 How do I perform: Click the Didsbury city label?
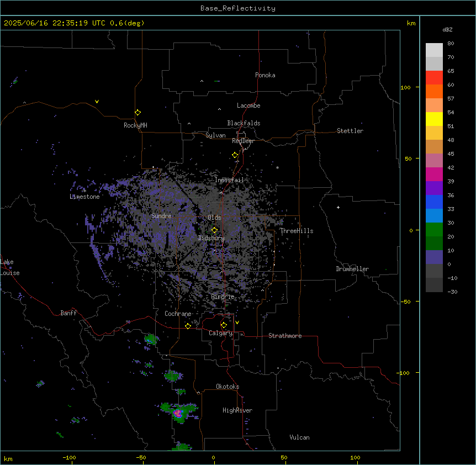[x=211, y=238]
